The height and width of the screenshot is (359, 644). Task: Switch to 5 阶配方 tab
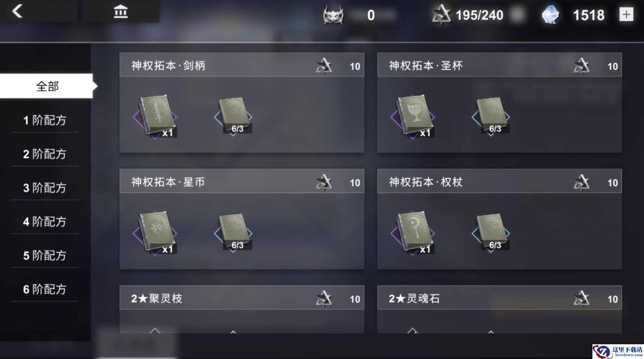(45, 255)
